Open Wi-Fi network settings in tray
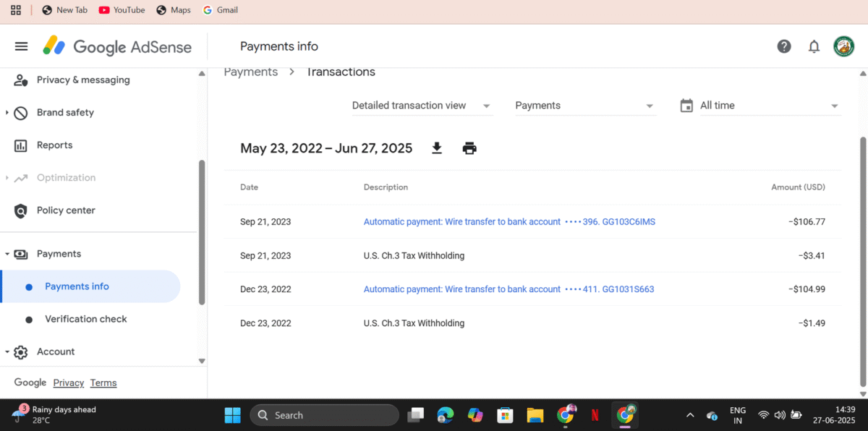The image size is (868, 431). (x=763, y=415)
